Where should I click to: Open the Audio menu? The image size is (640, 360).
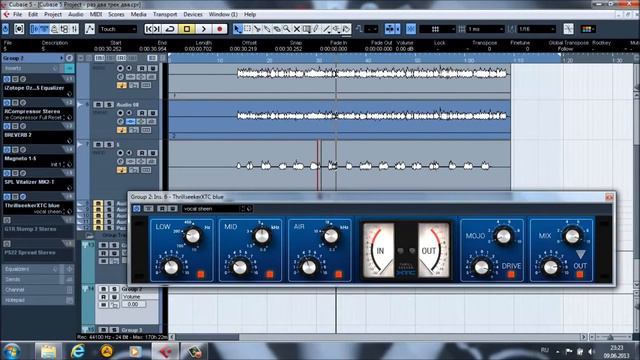[76, 14]
